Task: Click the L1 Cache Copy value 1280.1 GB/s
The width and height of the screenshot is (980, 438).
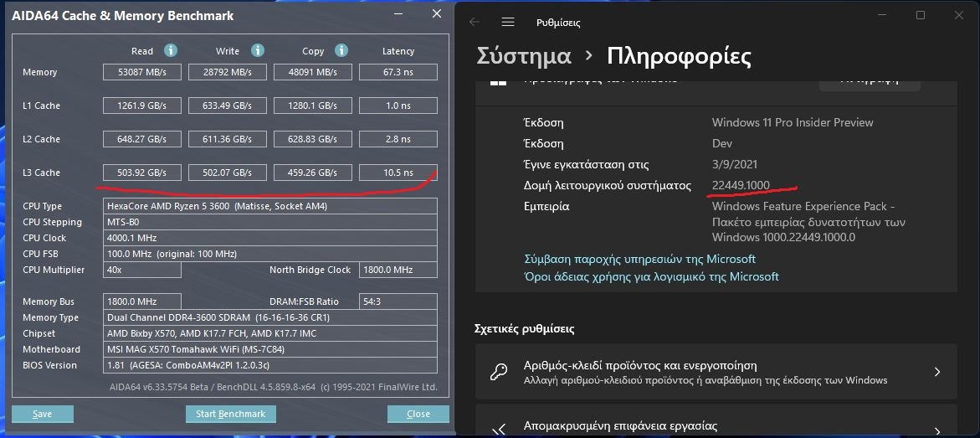Action: (x=313, y=106)
